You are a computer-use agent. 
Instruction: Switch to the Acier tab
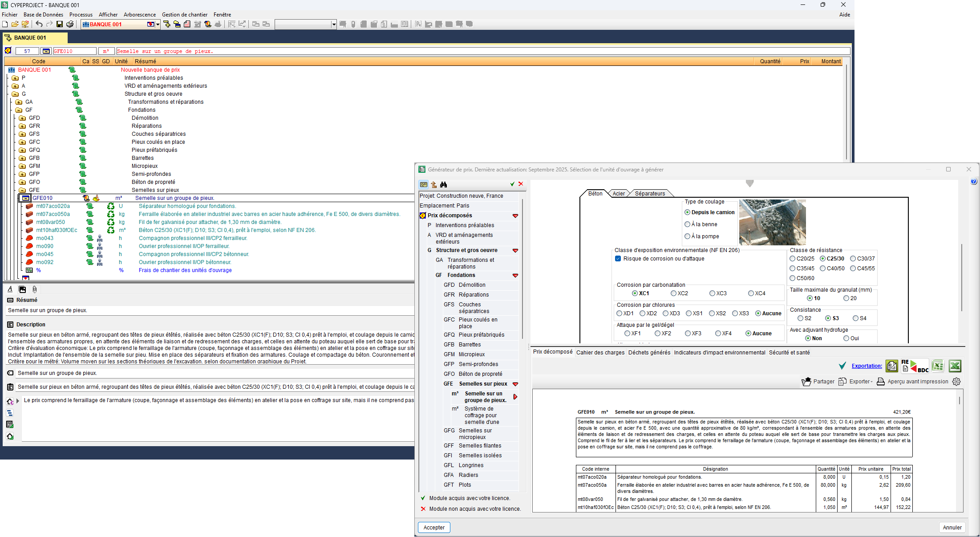[619, 194]
